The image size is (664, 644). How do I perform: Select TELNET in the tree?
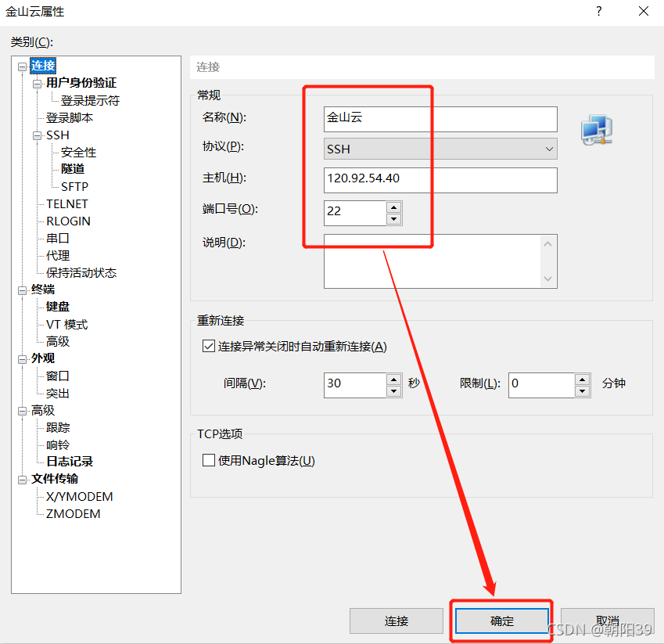(x=67, y=203)
